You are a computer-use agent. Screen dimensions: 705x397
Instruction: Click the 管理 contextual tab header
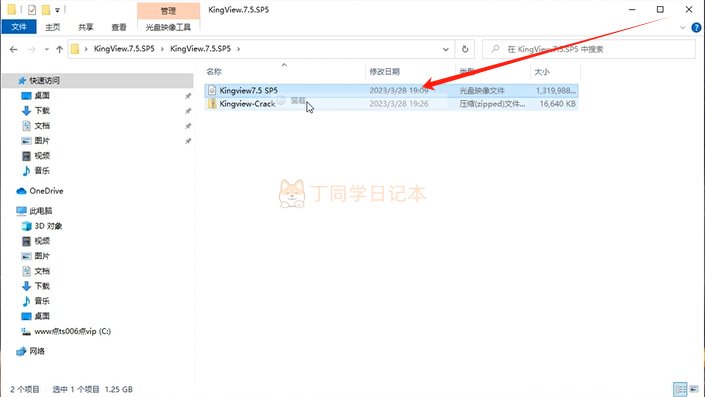tap(168, 11)
